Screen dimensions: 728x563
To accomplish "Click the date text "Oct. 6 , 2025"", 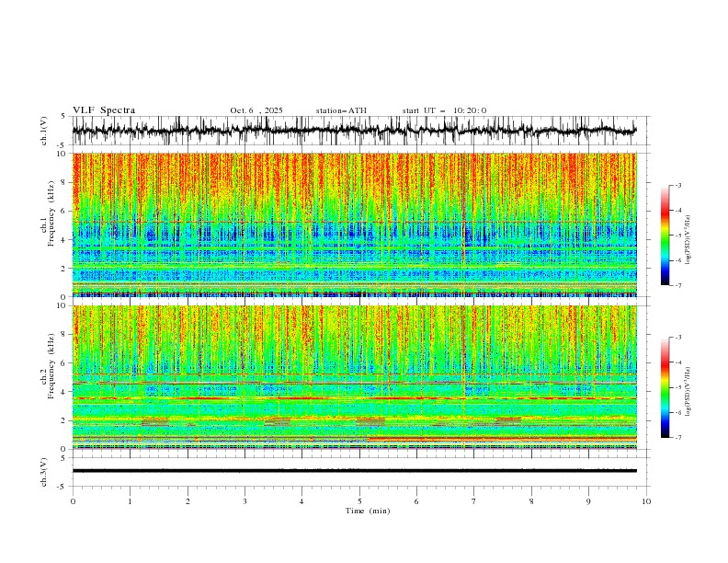I will click(256, 110).
